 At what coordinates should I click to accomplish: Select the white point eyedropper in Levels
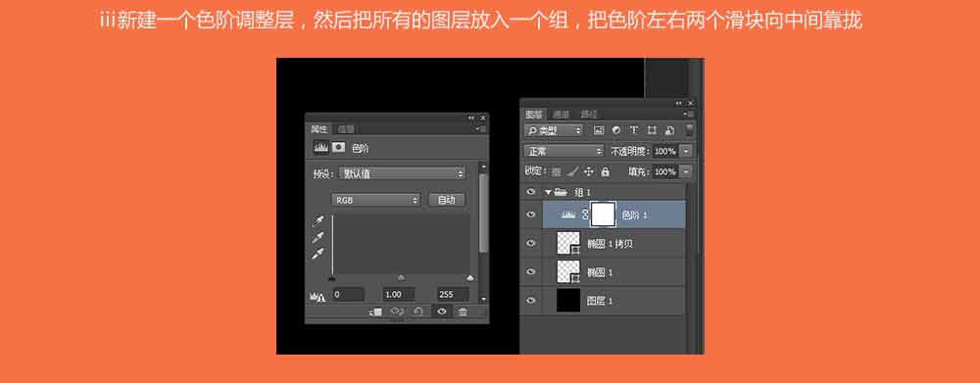(318, 254)
